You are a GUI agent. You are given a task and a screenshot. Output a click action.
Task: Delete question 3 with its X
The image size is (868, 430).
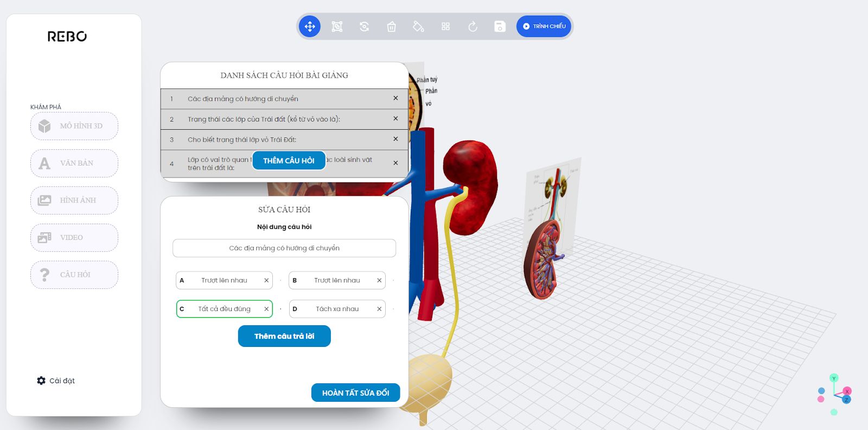(395, 139)
